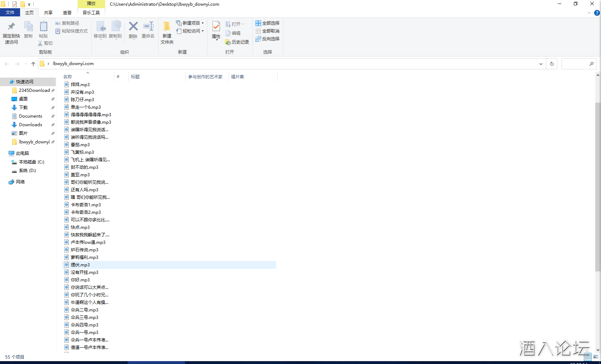Switch to the 查看 ribbon tab
This screenshot has width=601, height=364.
point(67,13)
